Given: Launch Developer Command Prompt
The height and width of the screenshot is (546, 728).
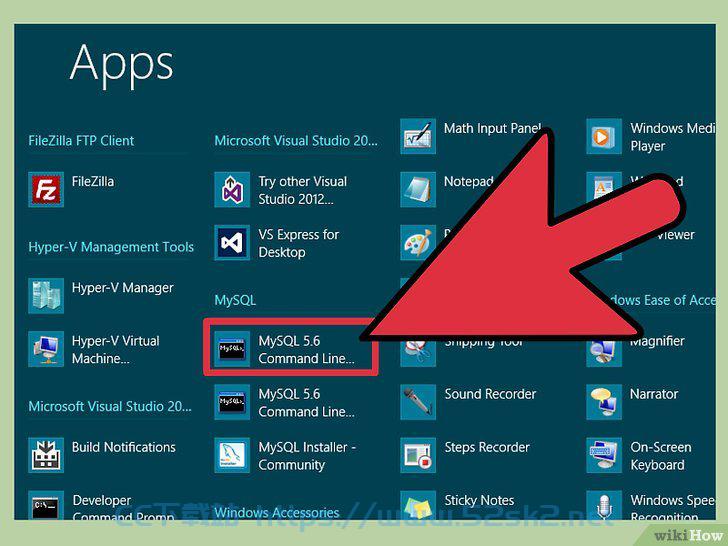Looking at the screenshot, I should click(101, 506).
